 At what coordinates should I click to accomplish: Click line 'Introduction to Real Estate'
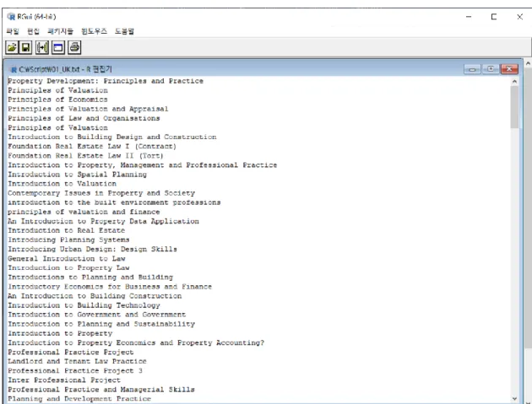point(67,230)
